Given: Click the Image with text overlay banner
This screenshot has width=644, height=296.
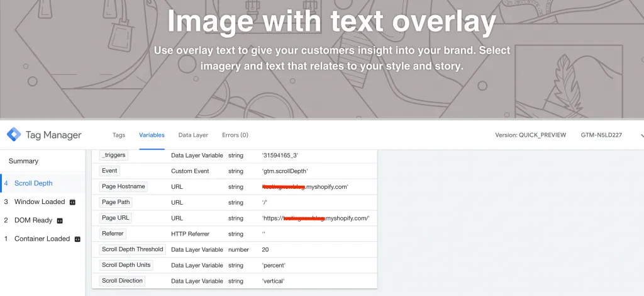Looking at the screenshot, I should pos(322,59).
